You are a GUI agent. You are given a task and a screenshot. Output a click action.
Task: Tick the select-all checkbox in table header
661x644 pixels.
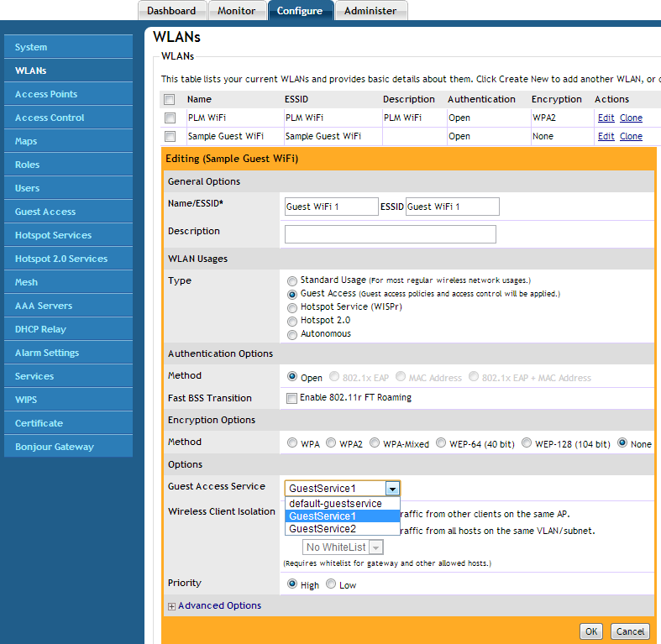170,99
